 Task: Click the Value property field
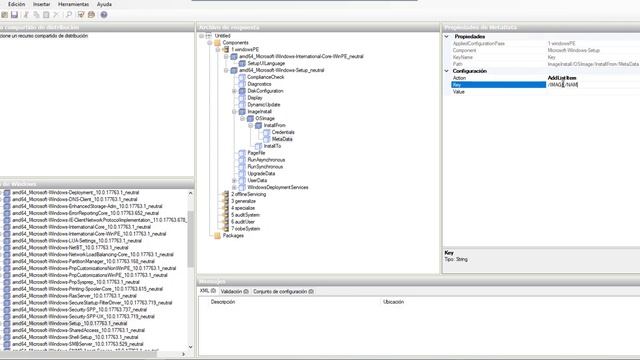tap(593, 92)
